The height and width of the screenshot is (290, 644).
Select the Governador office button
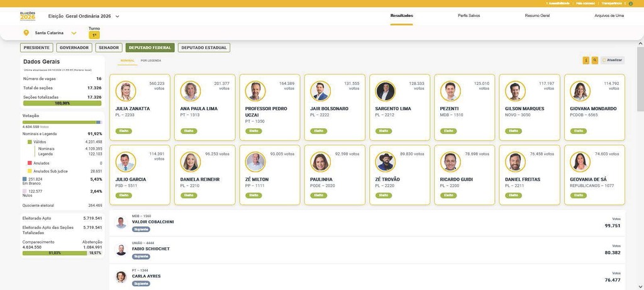[x=74, y=48]
